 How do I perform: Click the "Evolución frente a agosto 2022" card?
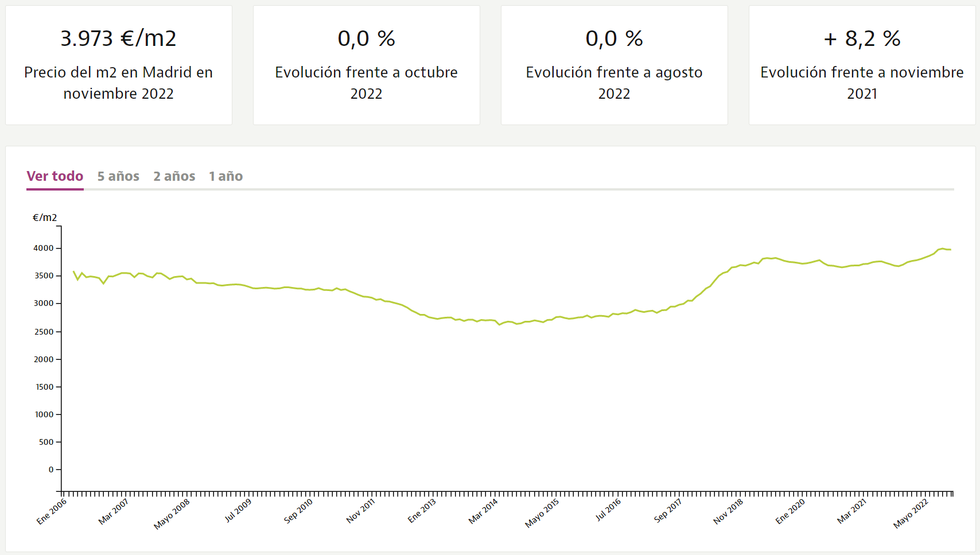[x=614, y=65]
